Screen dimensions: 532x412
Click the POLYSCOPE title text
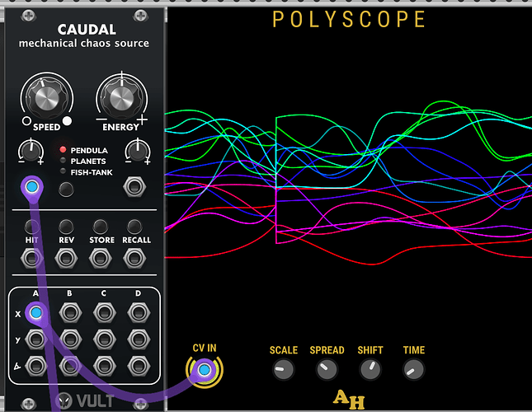[x=349, y=19]
